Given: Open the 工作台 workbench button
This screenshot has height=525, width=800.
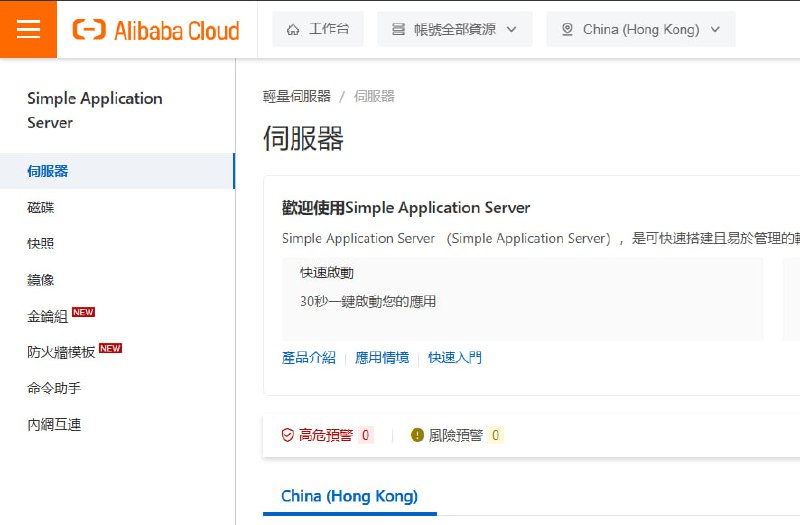Looking at the screenshot, I should pos(318,29).
